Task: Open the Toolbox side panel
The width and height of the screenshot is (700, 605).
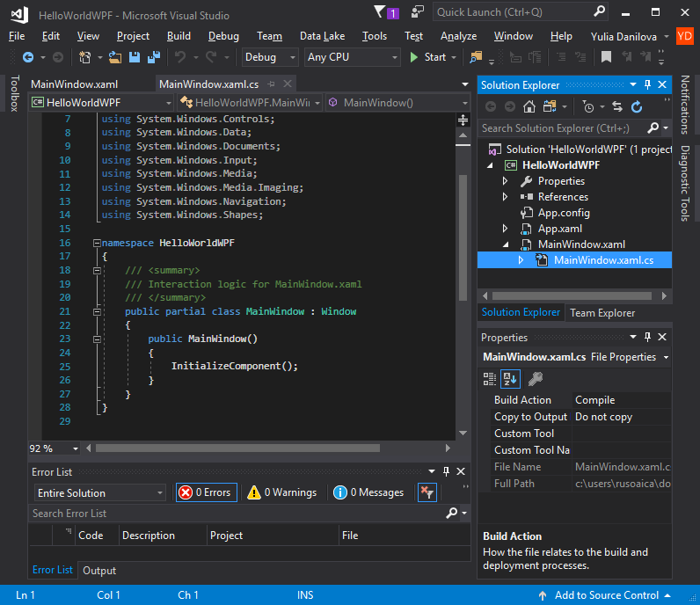Action: coord(15,93)
